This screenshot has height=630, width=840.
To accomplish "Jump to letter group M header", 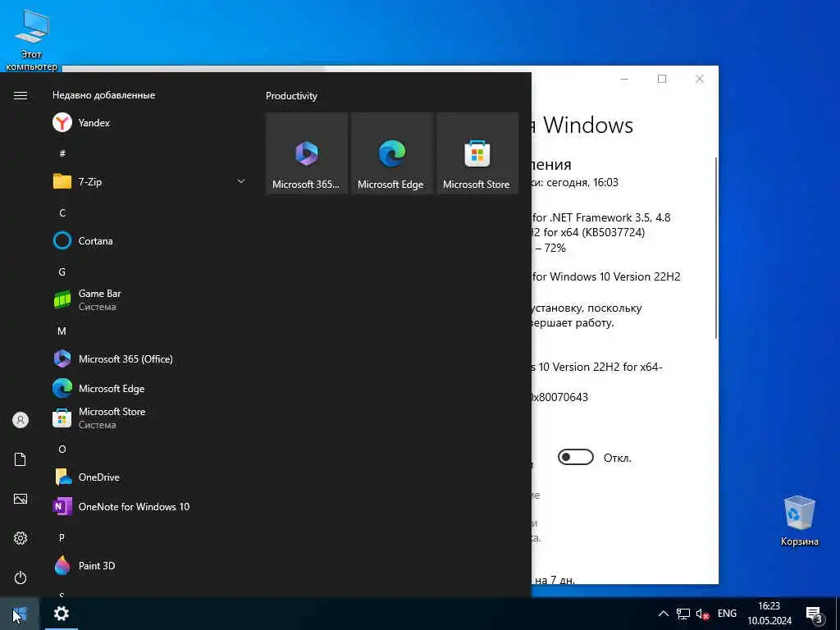I will point(62,331).
